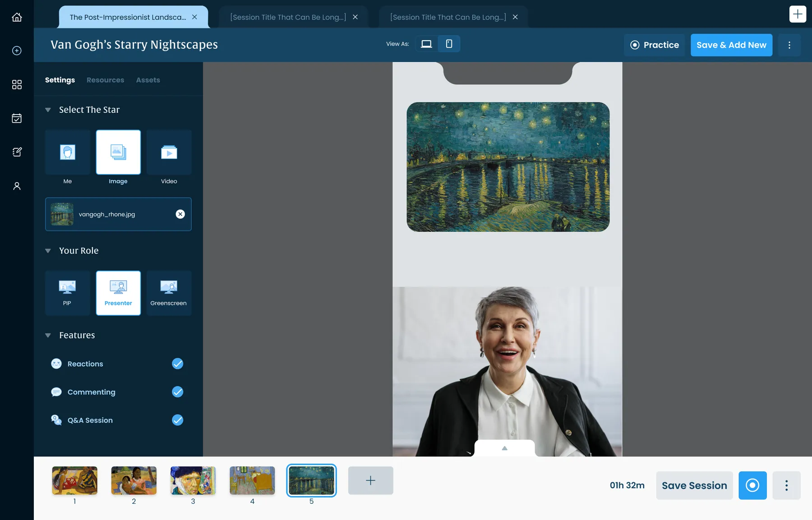Open top header three-dot menu
The width and height of the screenshot is (812, 520).
[789, 45]
